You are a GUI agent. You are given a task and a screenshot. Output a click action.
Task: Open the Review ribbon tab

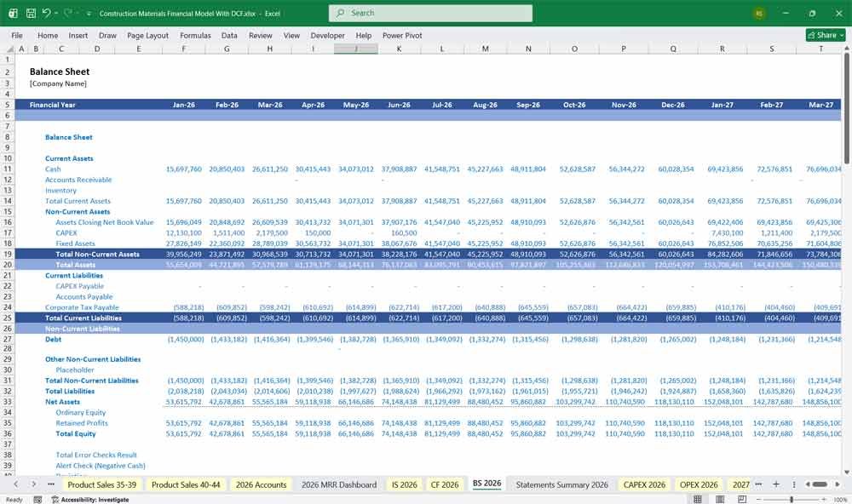point(260,35)
